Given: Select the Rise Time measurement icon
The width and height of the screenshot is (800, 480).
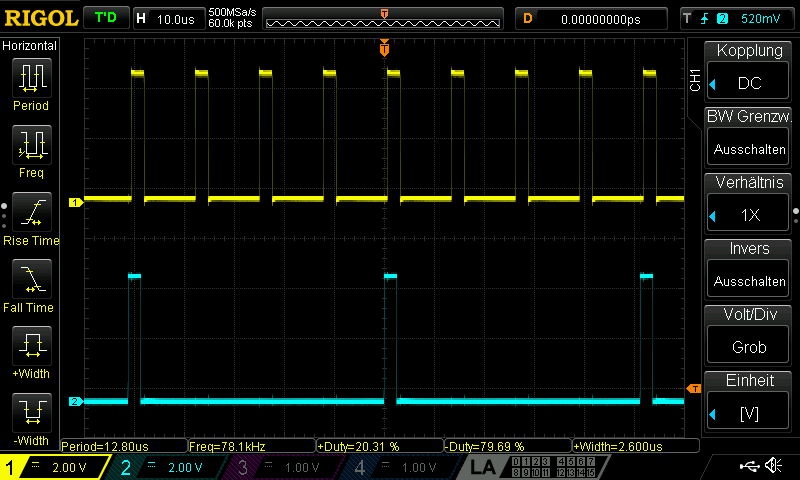Looking at the screenshot, I should tap(32, 212).
